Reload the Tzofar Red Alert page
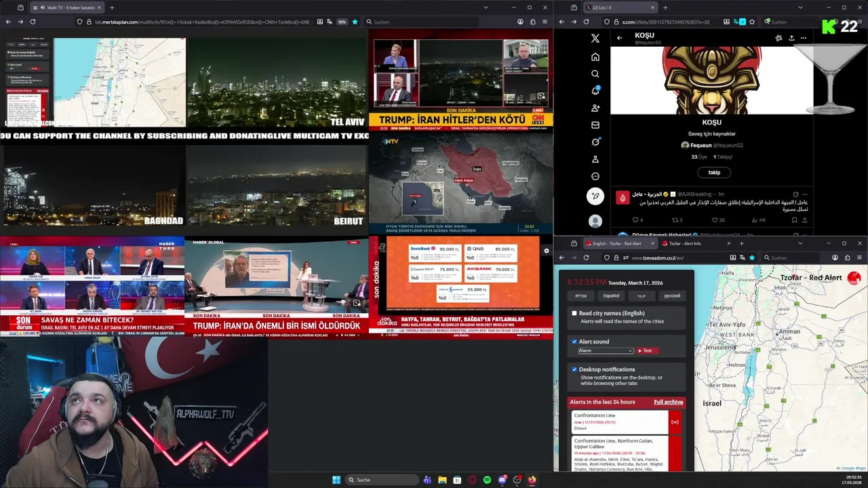868x488 pixels. (x=587, y=258)
